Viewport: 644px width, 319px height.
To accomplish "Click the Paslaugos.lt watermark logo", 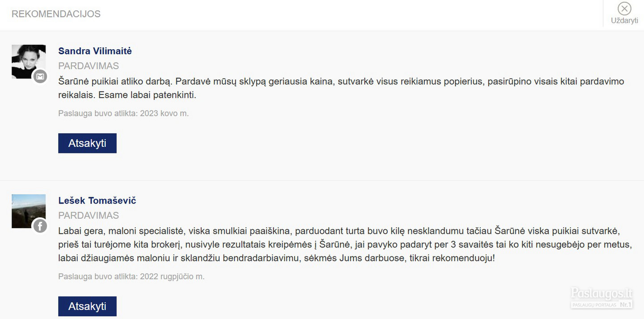I will click(602, 293).
